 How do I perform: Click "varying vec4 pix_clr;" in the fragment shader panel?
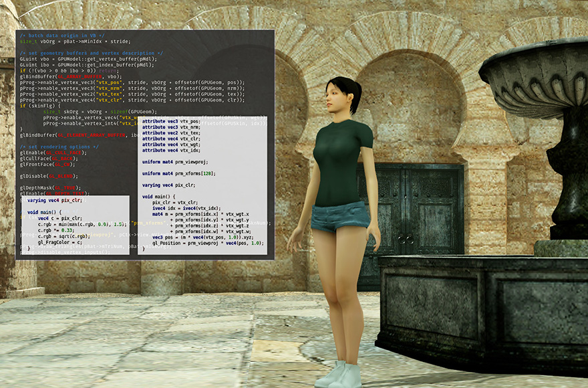coord(55,201)
